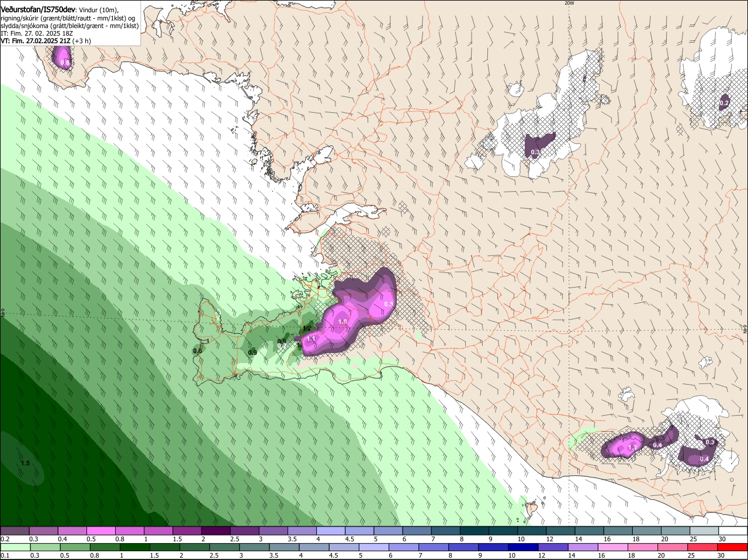The height and width of the screenshot is (560, 748).
Task: Select the lavender 4 swatch in upper legend
Action: [330, 530]
